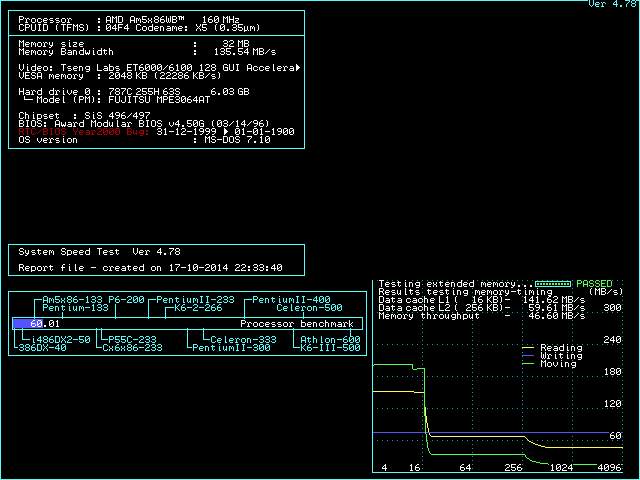Click the PentiumII-400 reference marker
The width and height of the screenshot is (640, 480).
point(291,300)
